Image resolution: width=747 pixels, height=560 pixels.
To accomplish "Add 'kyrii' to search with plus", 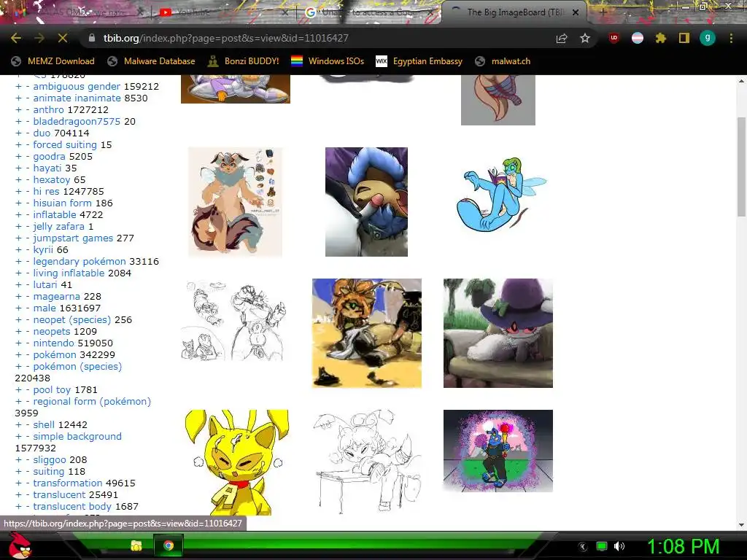I will (x=18, y=250).
